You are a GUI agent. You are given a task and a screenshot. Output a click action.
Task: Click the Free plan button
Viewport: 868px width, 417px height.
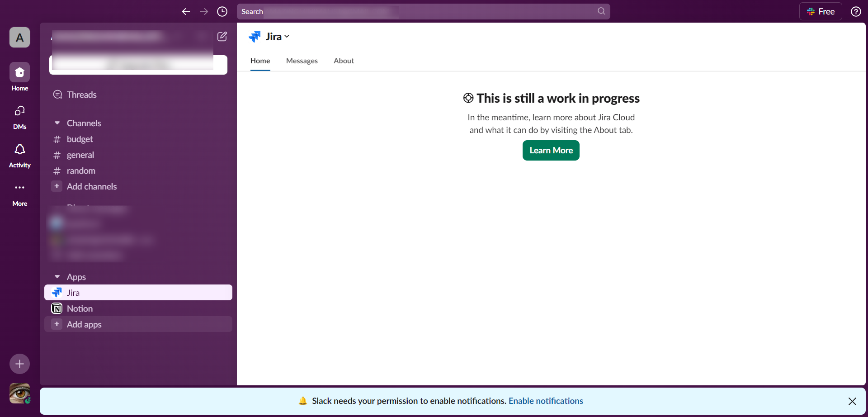point(821,12)
